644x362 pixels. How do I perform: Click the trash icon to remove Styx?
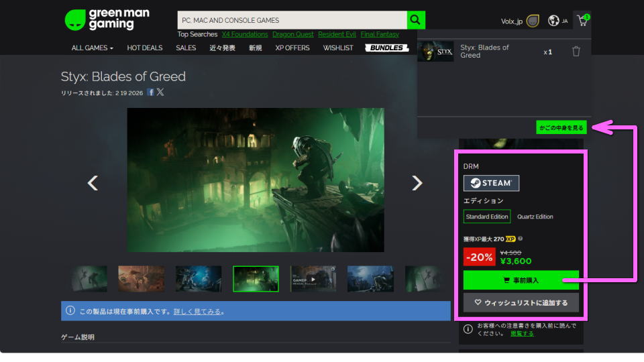click(x=576, y=52)
